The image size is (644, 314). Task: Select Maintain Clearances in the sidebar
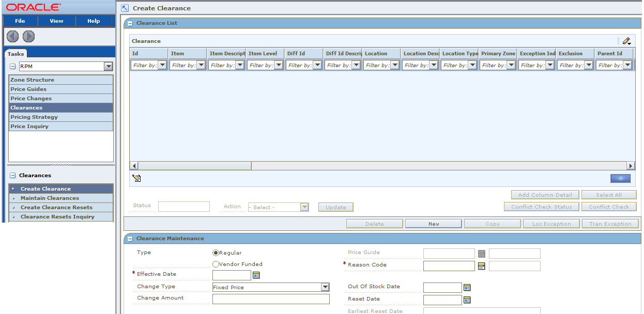click(x=50, y=198)
